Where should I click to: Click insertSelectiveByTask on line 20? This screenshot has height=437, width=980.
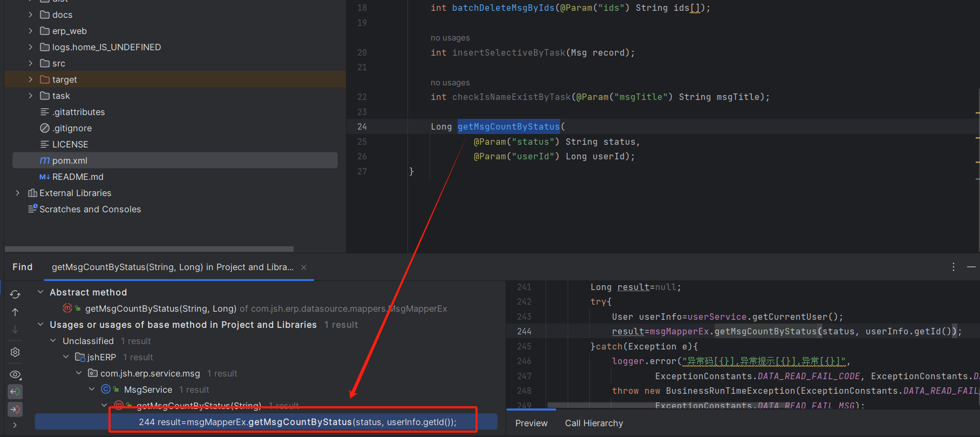pyautogui.click(x=508, y=52)
